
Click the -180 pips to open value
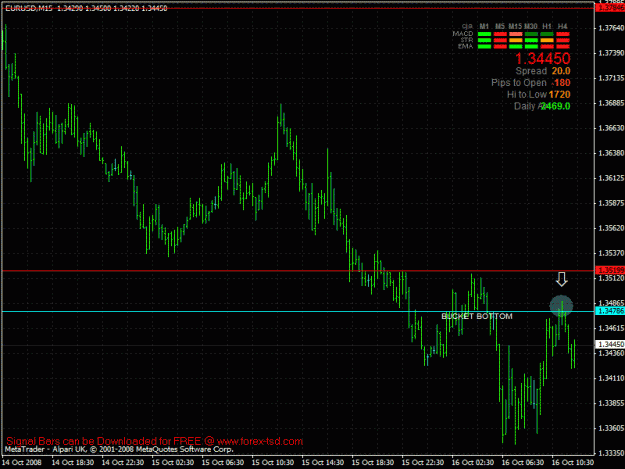click(x=561, y=83)
